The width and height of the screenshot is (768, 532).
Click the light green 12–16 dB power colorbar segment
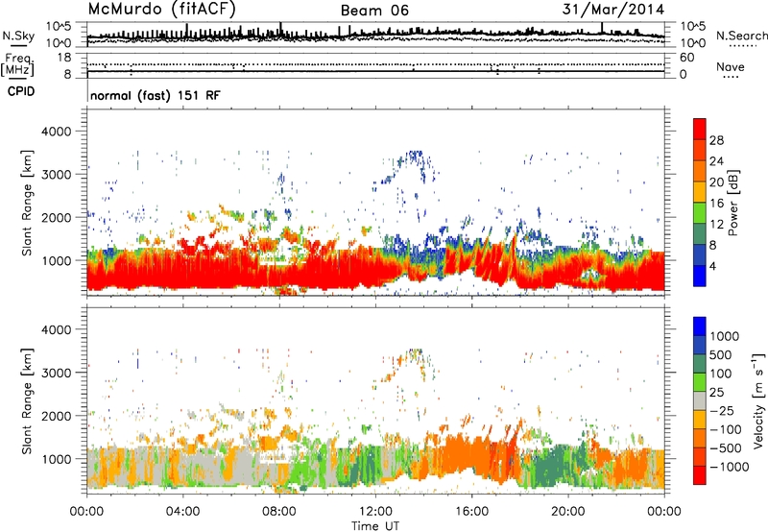pos(700,213)
